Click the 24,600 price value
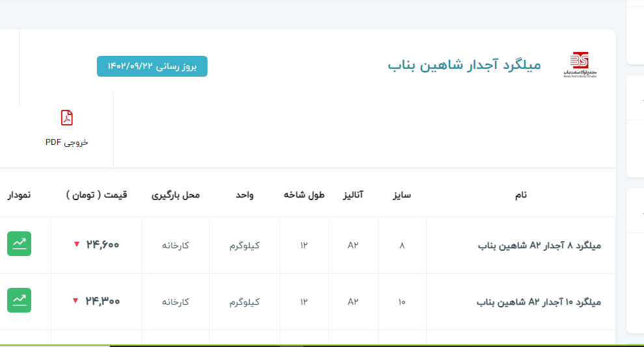 pyautogui.click(x=103, y=245)
